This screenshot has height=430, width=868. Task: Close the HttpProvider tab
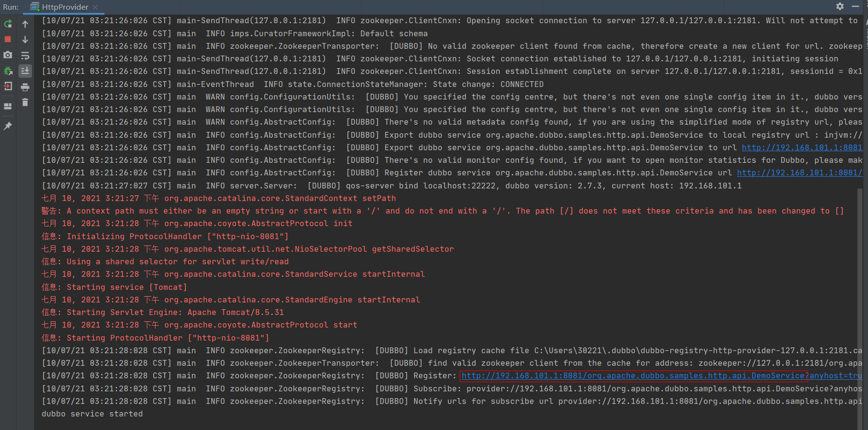tap(95, 7)
